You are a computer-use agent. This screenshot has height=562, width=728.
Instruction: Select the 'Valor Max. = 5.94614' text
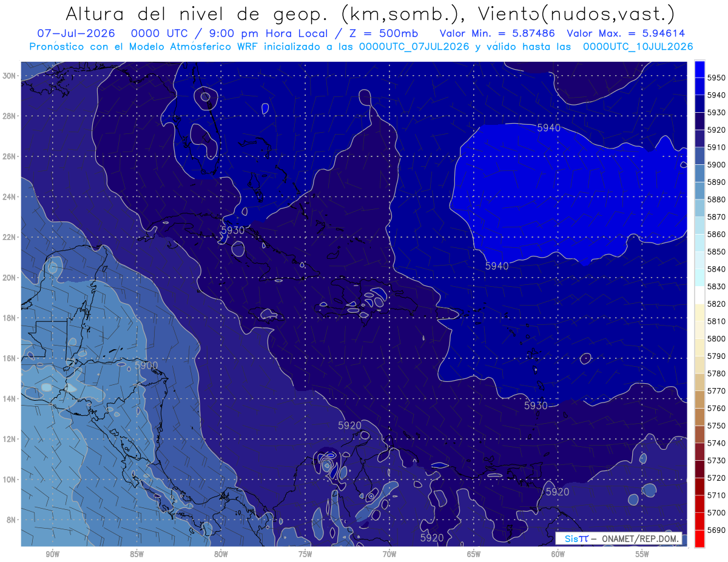626,33
